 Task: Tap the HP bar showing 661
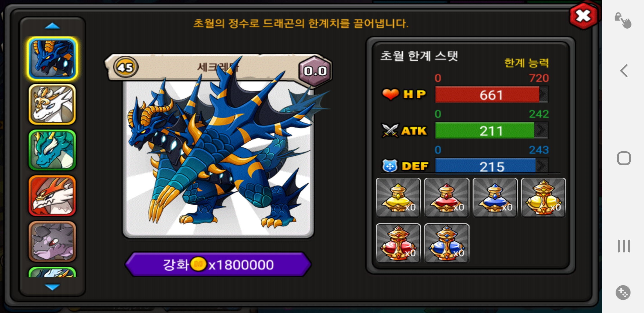(x=492, y=95)
